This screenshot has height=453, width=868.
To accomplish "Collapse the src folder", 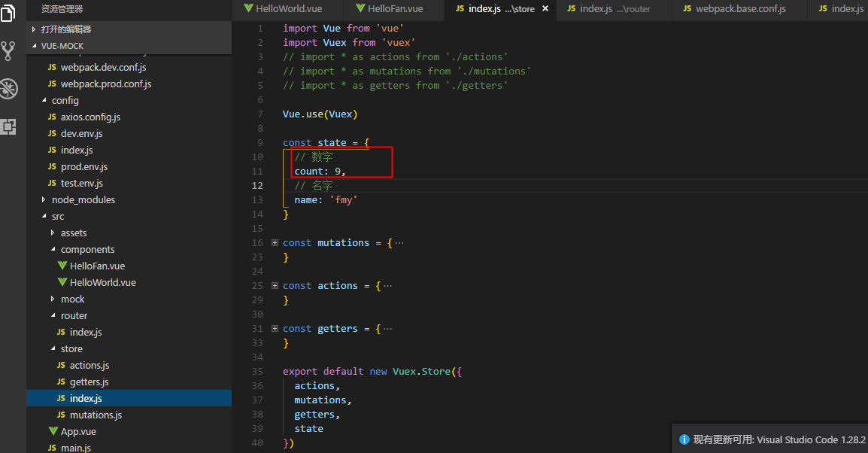I will tap(44, 217).
